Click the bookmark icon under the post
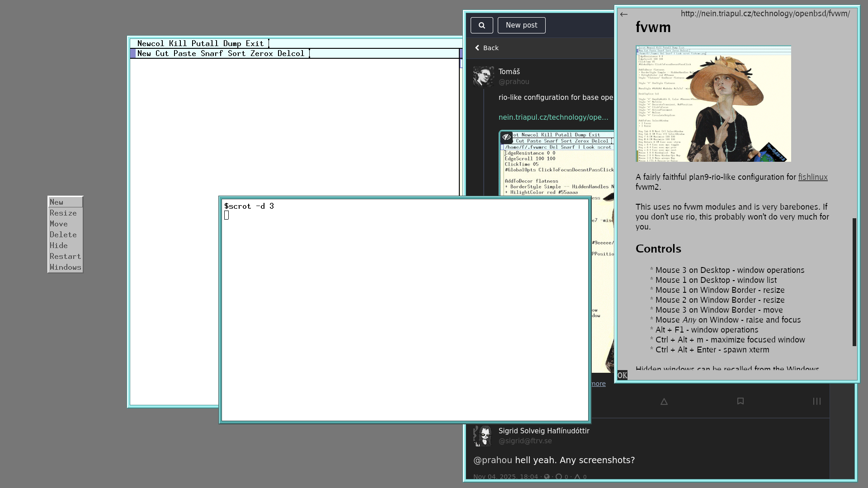 pyautogui.click(x=740, y=401)
